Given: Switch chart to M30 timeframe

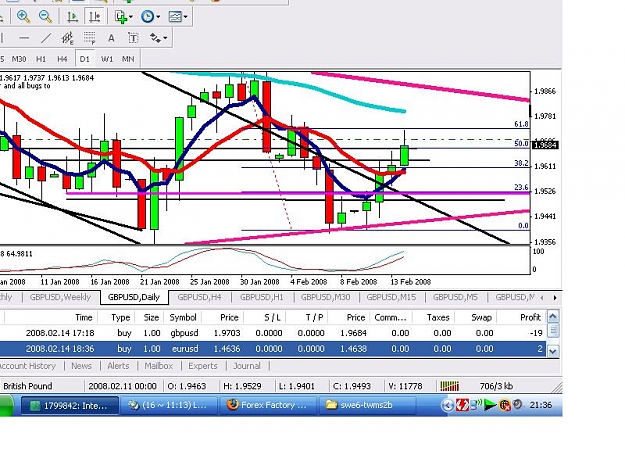Looking at the screenshot, I should click(19, 59).
